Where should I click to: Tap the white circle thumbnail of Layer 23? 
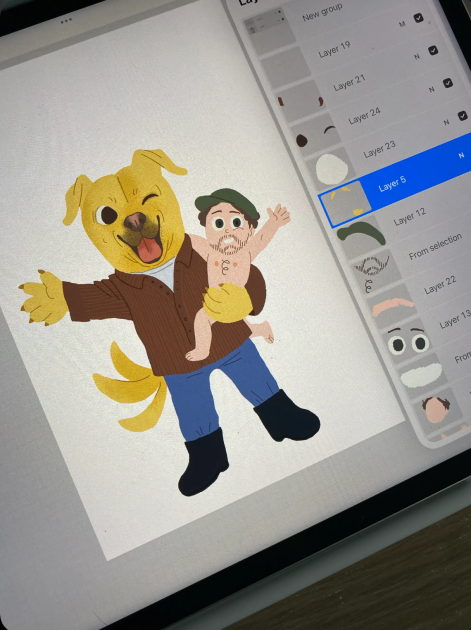pos(331,169)
